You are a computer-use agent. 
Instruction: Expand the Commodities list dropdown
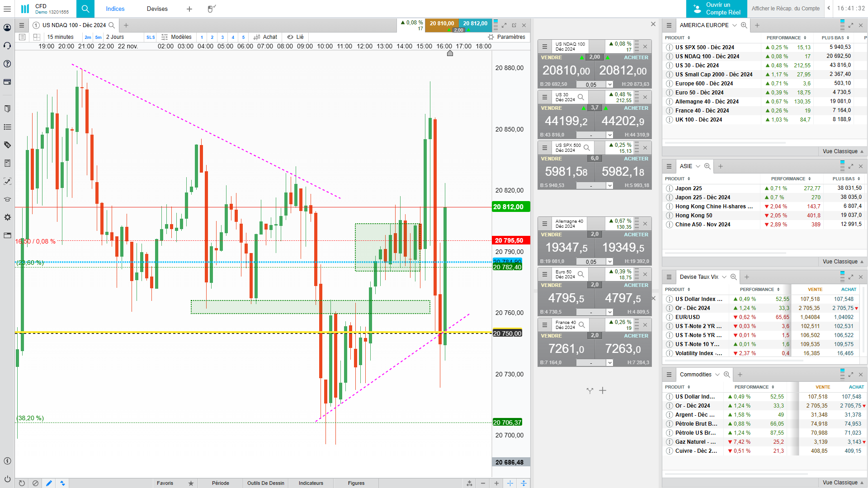[717, 375]
